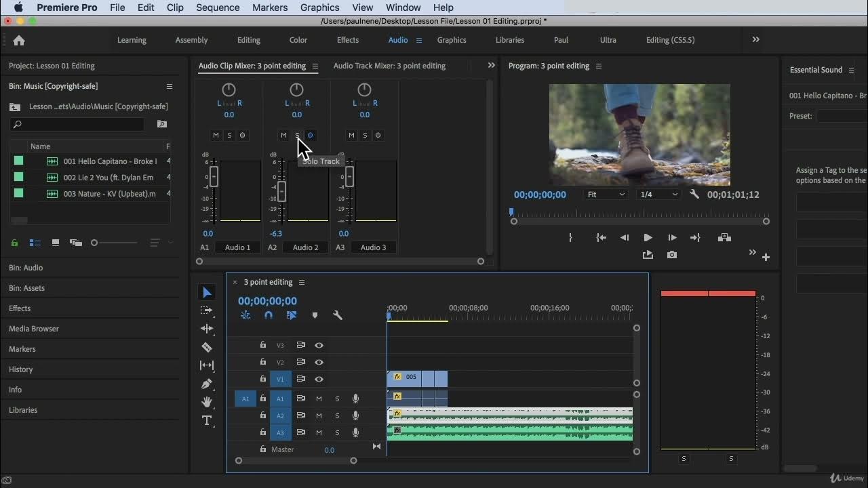Viewport: 868px width, 488px height.
Task: Click the Program monitor wrench settings icon
Action: point(694,195)
